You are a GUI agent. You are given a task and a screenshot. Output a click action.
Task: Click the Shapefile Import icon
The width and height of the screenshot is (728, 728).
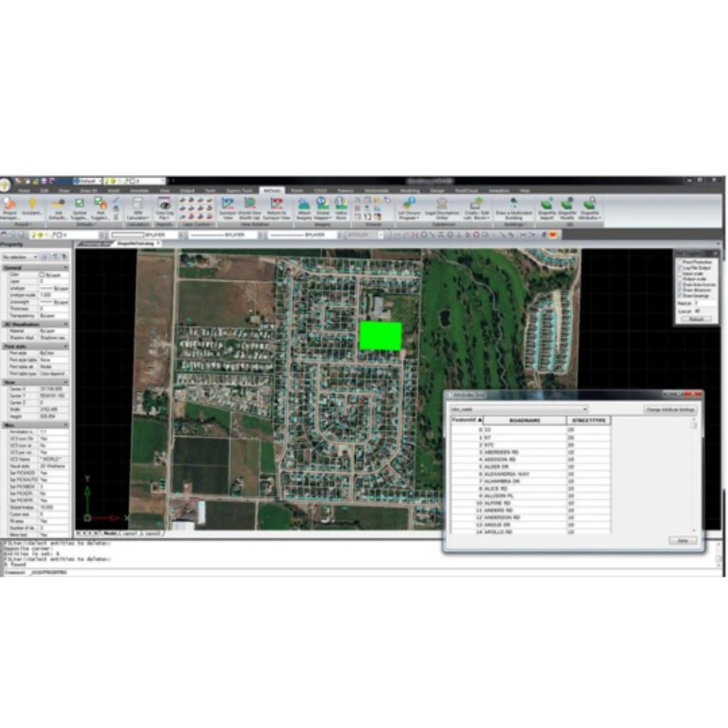click(546, 207)
